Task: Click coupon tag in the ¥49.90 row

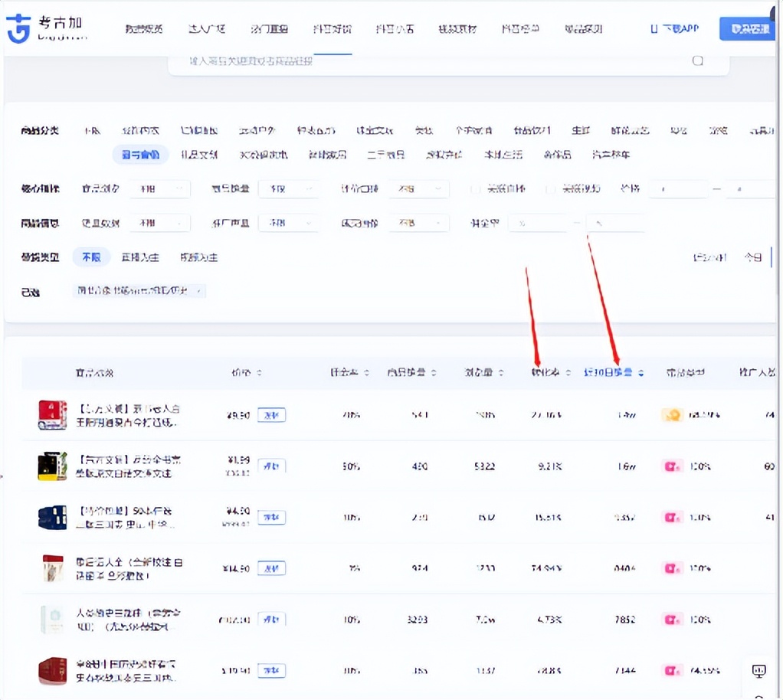Action: [272, 415]
